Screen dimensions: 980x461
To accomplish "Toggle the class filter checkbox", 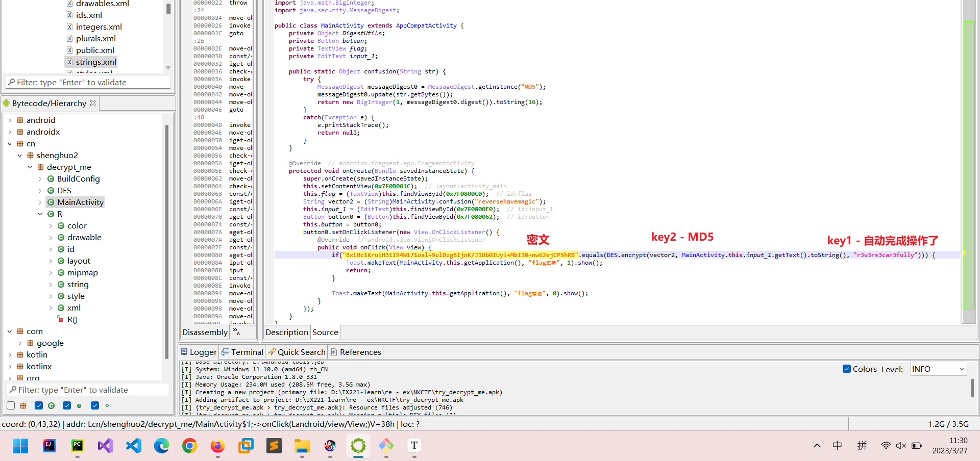I will [x=39, y=405].
